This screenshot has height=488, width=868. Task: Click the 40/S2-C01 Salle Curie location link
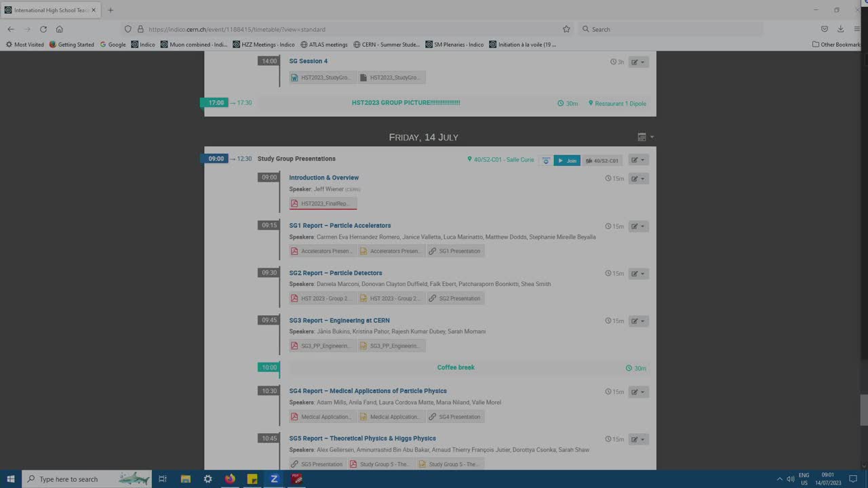click(x=500, y=160)
